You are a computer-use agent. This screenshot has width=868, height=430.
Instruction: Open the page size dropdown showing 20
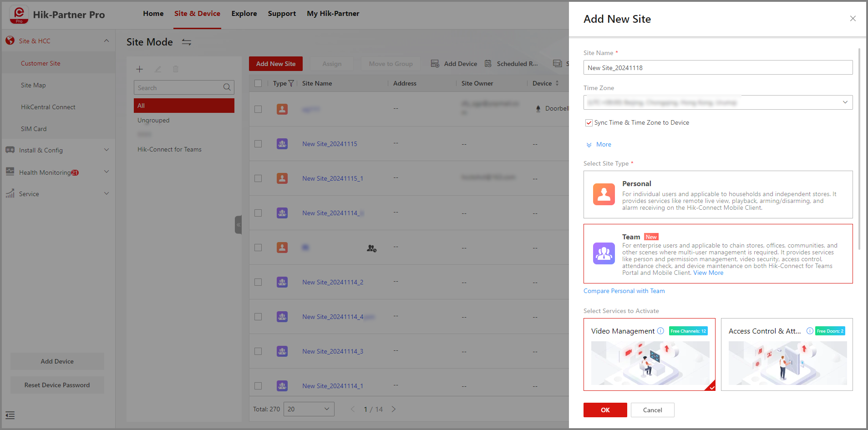[x=309, y=409]
